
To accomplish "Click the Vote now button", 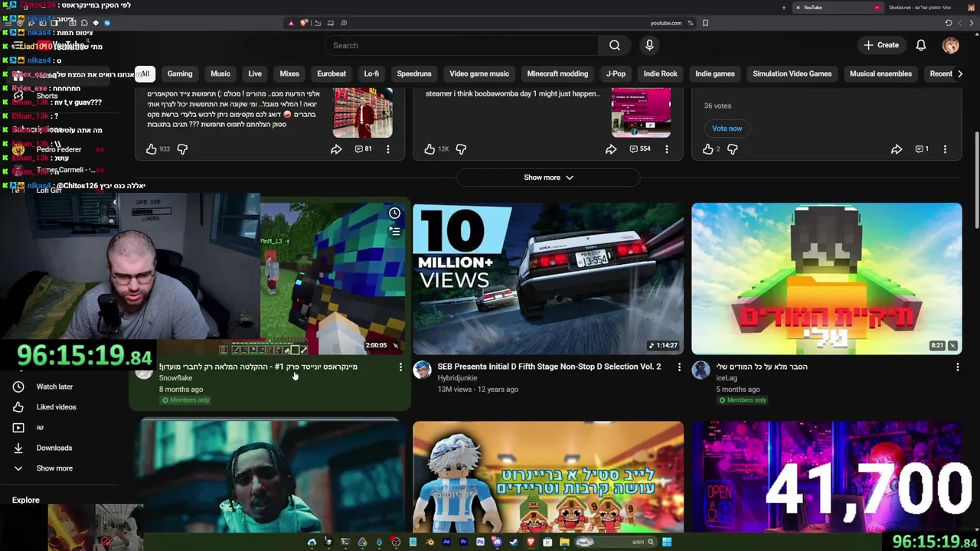I will 727,129.
